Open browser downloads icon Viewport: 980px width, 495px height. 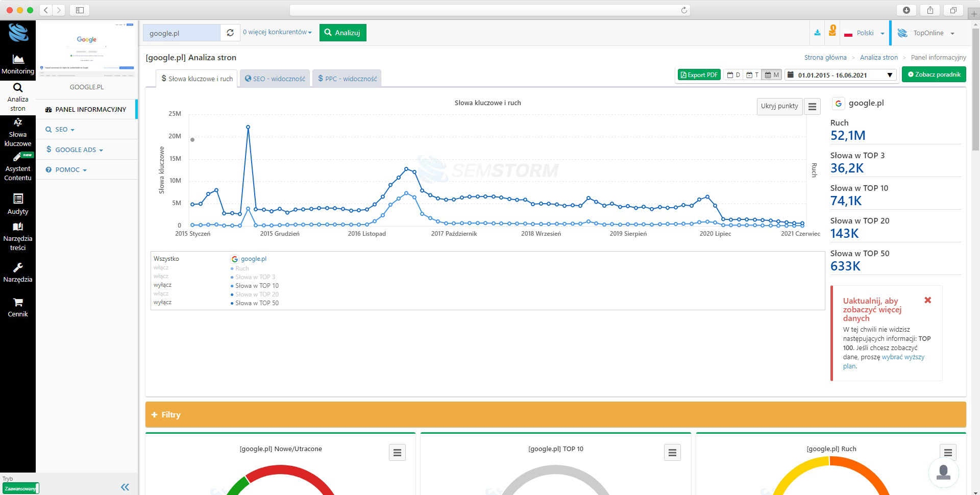(906, 10)
